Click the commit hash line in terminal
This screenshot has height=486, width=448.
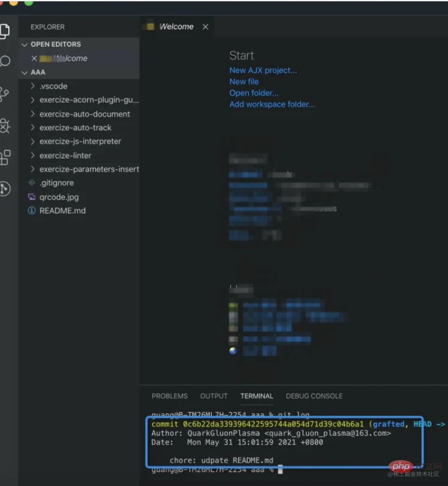(257, 424)
